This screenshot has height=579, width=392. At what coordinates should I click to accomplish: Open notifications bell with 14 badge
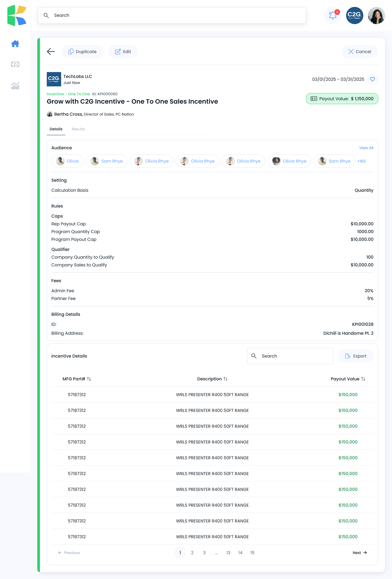tap(333, 15)
